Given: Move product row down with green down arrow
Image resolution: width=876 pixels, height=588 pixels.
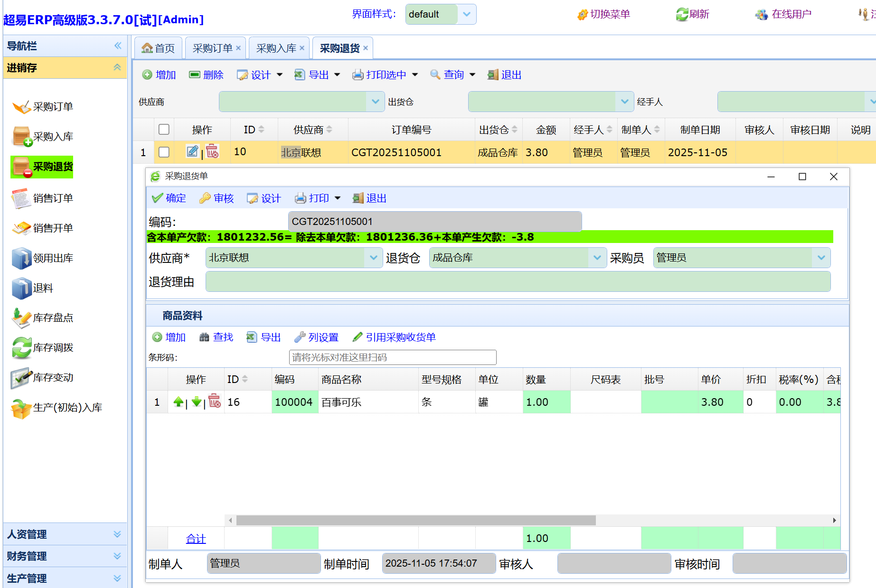Looking at the screenshot, I should point(197,402).
